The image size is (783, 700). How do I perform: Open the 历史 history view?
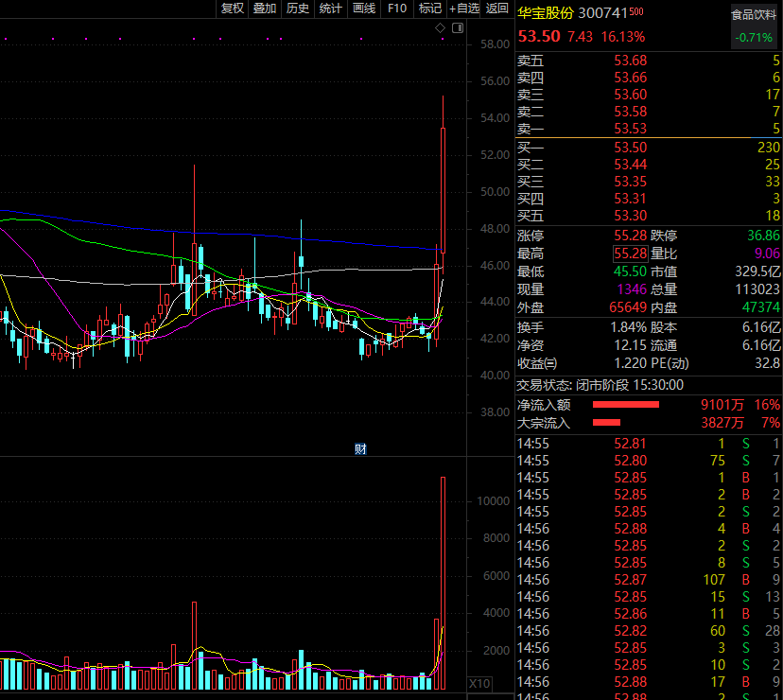pyautogui.click(x=298, y=9)
